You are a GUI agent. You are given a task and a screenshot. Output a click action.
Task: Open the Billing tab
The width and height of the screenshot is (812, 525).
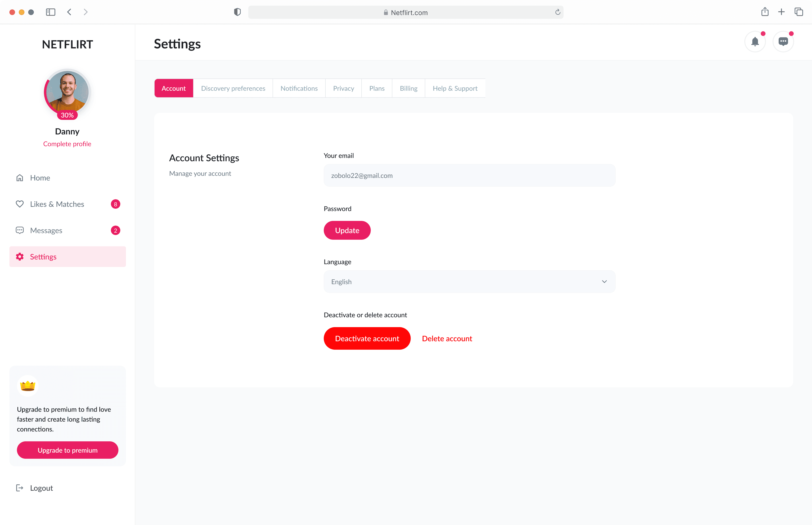[x=408, y=88]
